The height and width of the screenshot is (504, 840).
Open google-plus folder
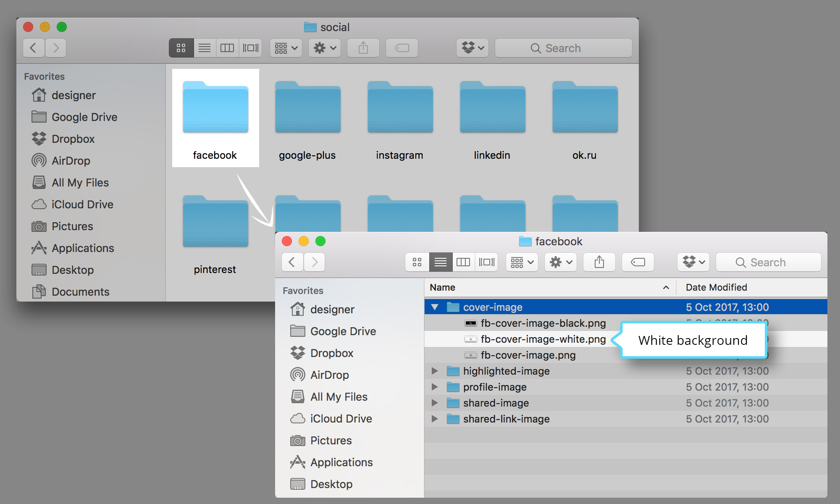(308, 120)
